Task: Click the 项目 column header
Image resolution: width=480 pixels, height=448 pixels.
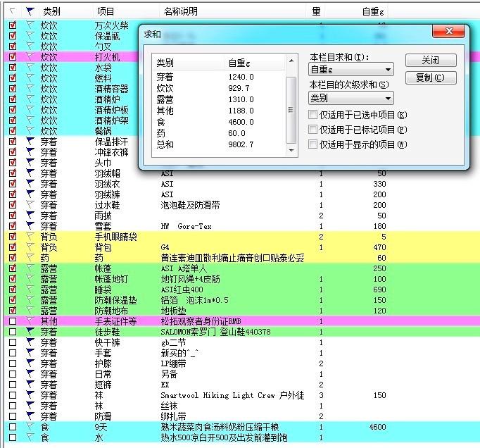Action: [106, 12]
